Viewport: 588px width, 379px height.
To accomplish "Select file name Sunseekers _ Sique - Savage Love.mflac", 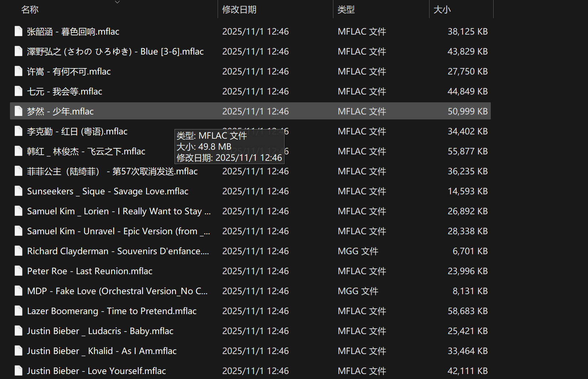I will tap(108, 191).
